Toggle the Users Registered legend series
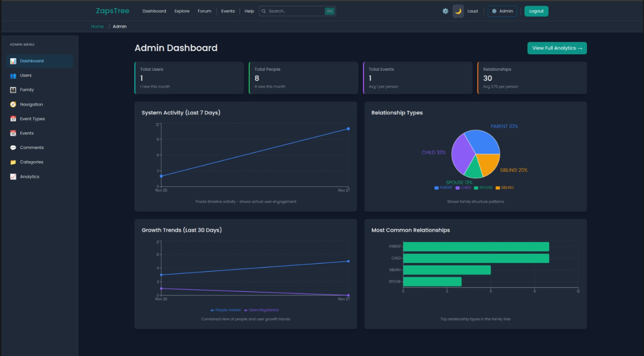This screenshot has height=356, width=644. click(x=261, y=310)
